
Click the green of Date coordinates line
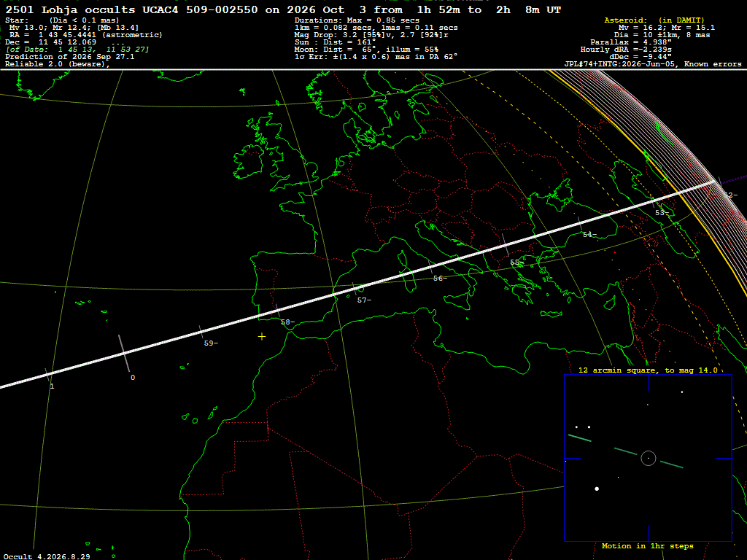coord(77,49)
